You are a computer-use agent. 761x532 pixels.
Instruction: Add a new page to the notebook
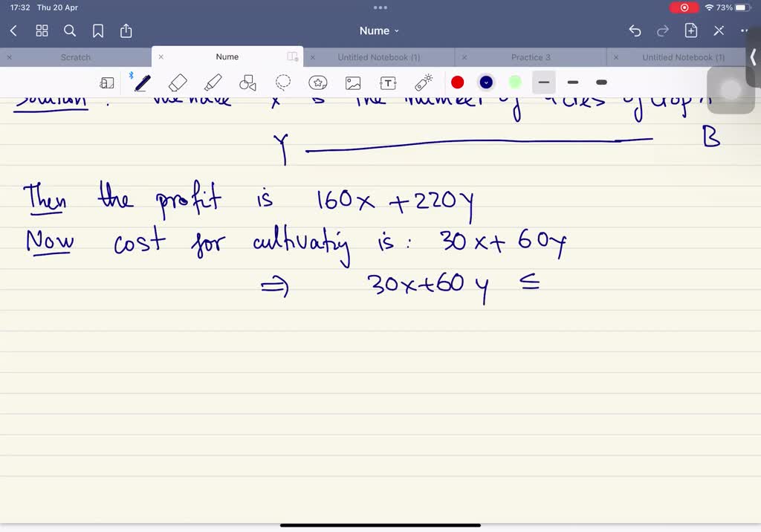pos(690,30)
